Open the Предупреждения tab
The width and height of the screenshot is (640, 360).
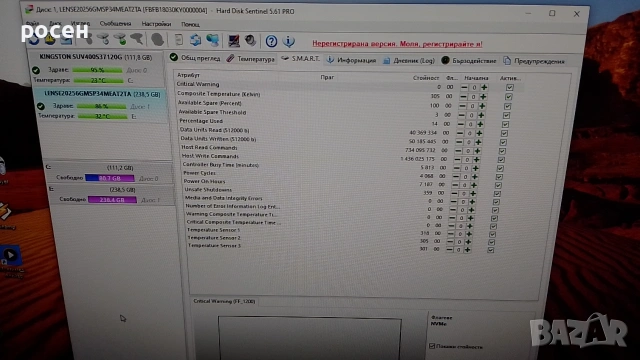534,61
